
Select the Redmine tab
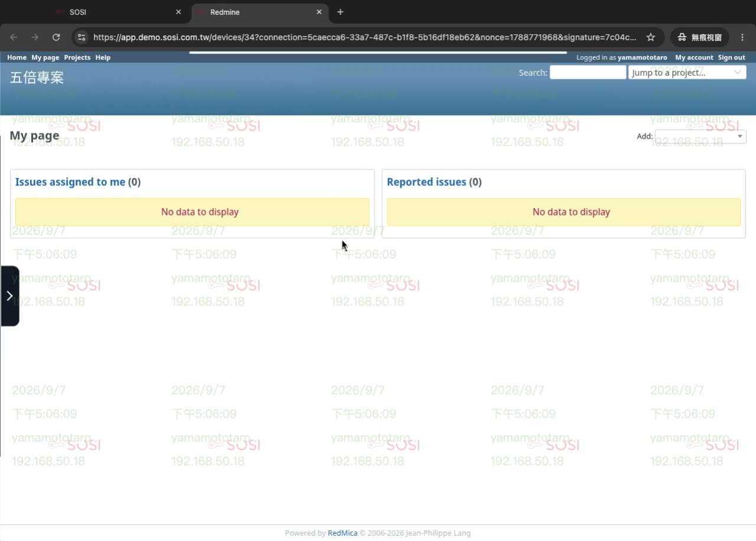[260, 12]
